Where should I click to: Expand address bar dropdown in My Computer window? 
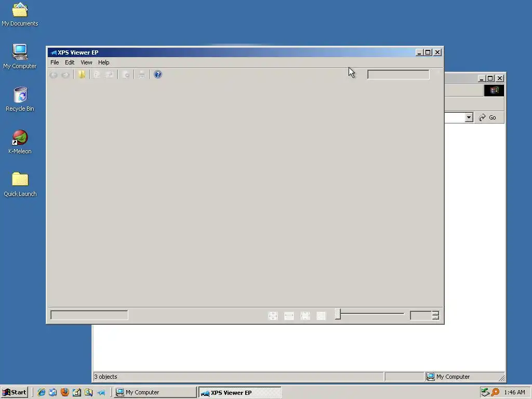click(469, 117)
